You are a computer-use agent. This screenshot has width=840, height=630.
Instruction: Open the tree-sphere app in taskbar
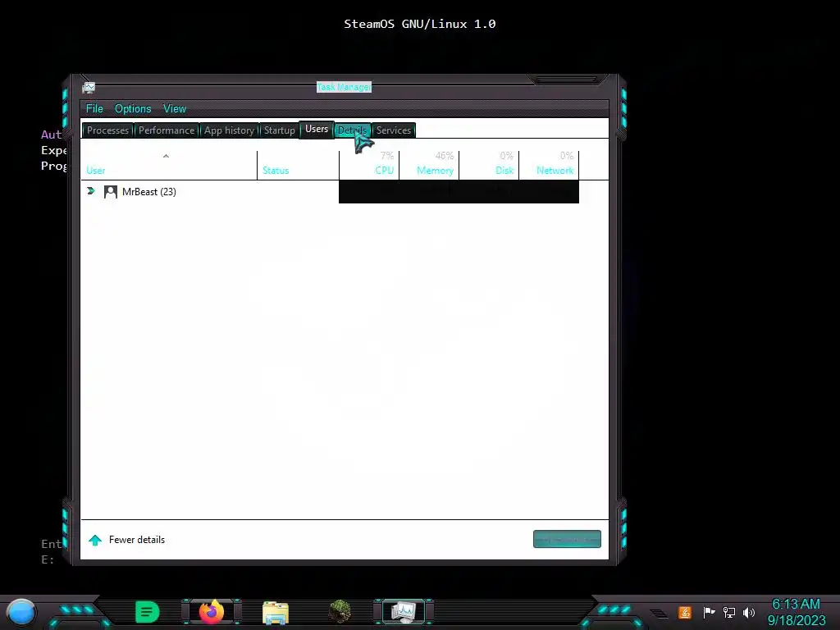point(340,612)
